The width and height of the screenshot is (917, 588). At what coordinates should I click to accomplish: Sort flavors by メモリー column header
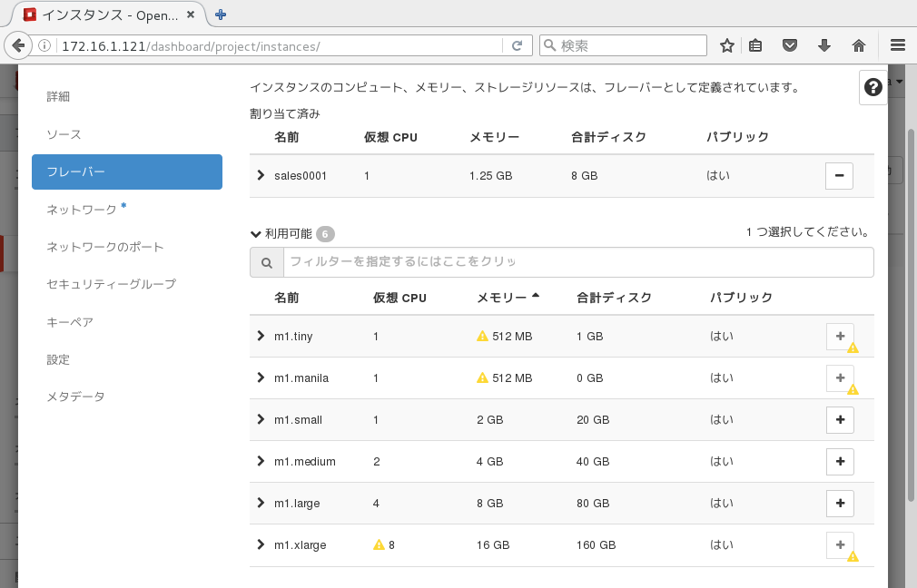coord(502,298)
